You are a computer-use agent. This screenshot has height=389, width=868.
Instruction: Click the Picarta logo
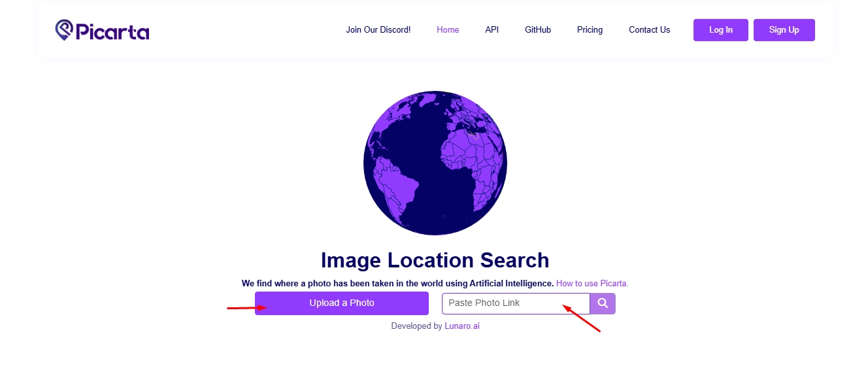pyautogui.click(x=102, y=30)
